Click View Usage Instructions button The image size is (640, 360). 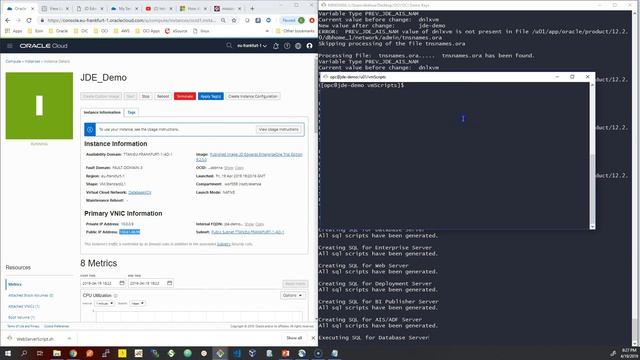279,129
